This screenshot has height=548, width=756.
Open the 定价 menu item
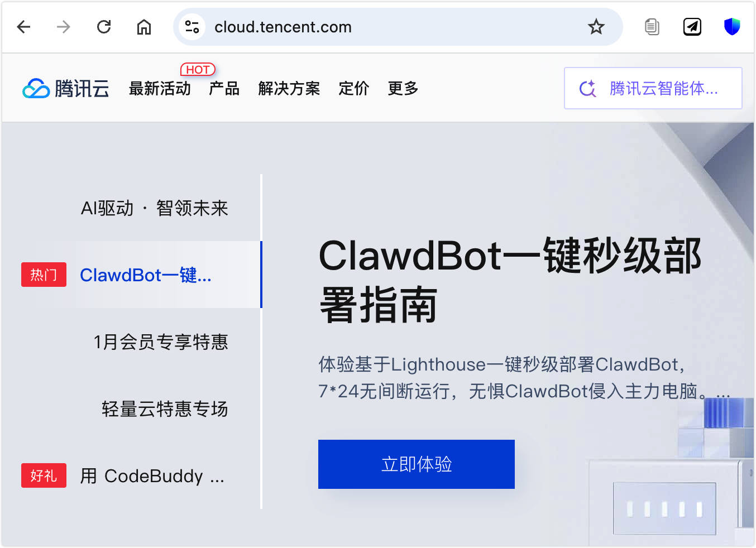353,88
